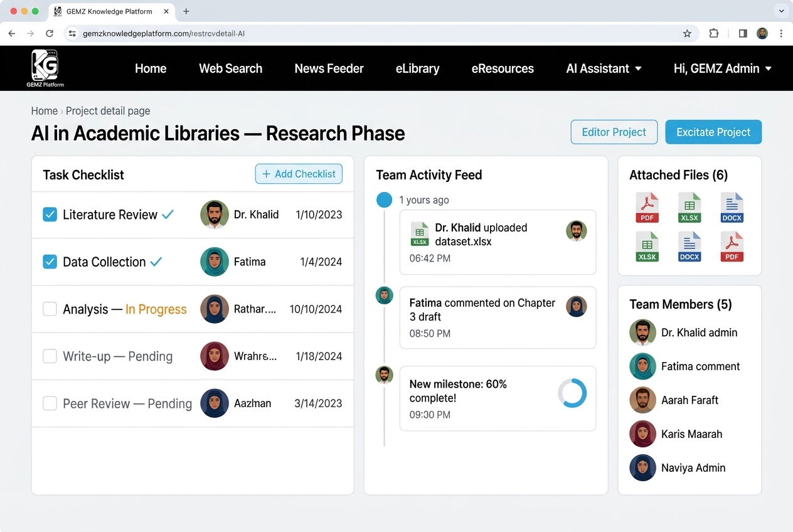This screenshot has height=532, width=793.
Task: Click the Editor Project button
Action: 614,132
